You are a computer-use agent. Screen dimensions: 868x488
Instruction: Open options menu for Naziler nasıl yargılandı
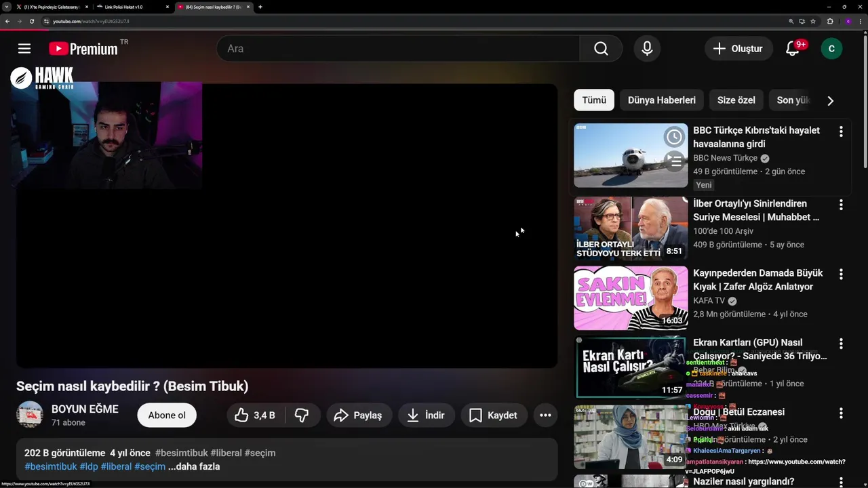841,482
